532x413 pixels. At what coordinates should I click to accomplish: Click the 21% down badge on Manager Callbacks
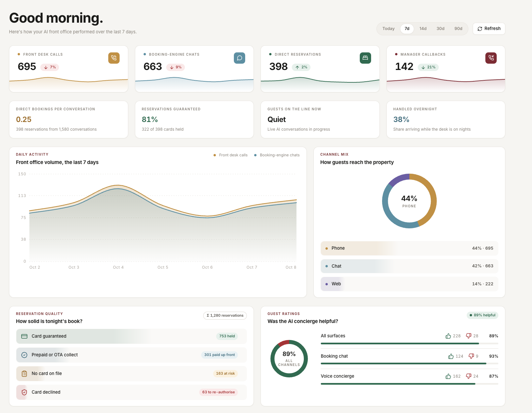tap(428, 67)
